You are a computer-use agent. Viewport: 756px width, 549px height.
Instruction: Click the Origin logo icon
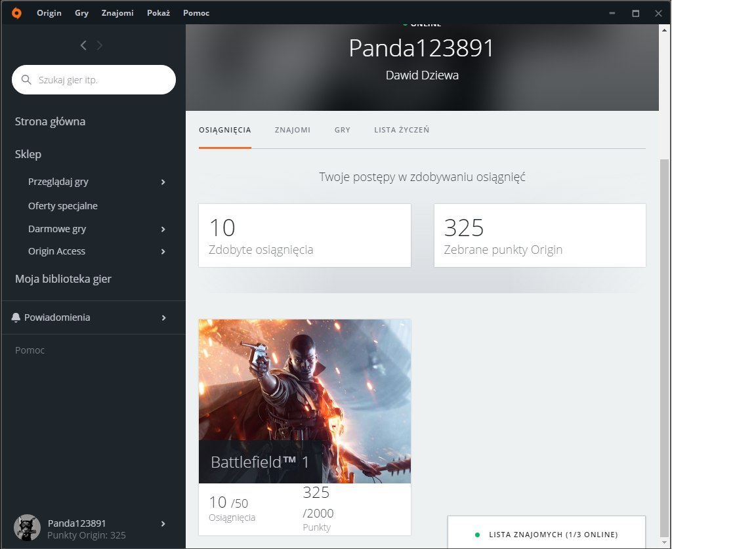click(x=16, y=13)
